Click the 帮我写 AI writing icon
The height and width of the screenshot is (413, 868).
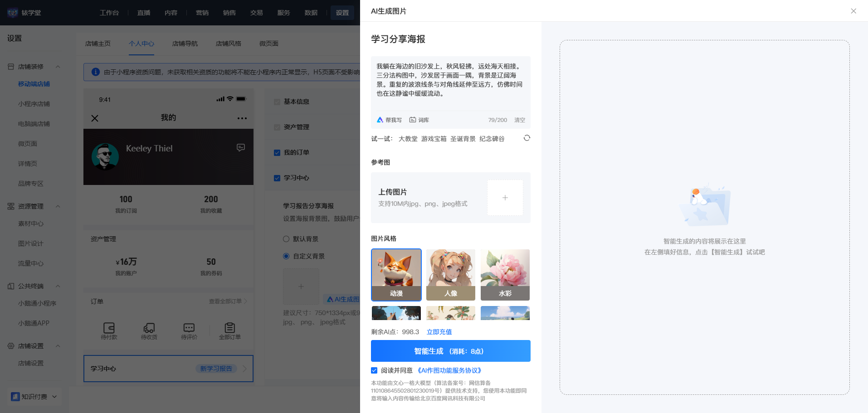point(380,120)
